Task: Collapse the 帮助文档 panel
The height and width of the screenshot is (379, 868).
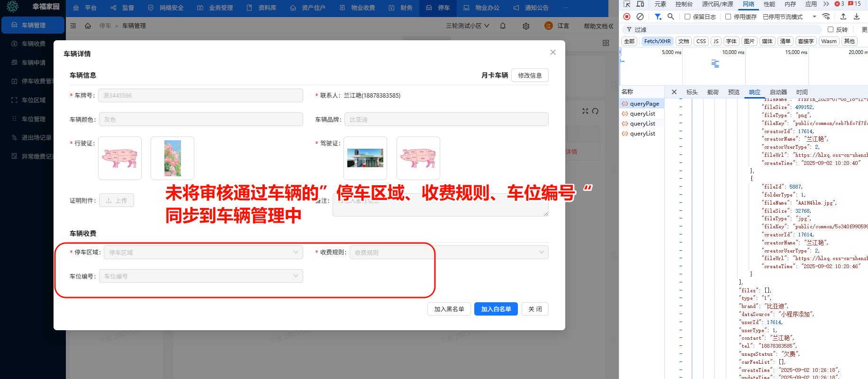Action: (x=598, y=26)
